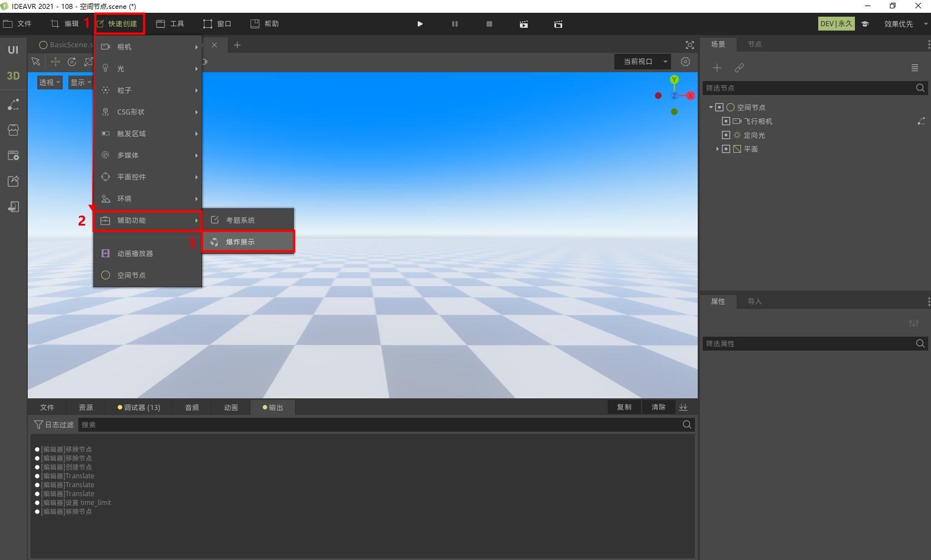Image resolution: width=931 pixels, height=560 pixels.
Task: Open the 当前视口 viewport dropdown
Action: tap(643, 62)
